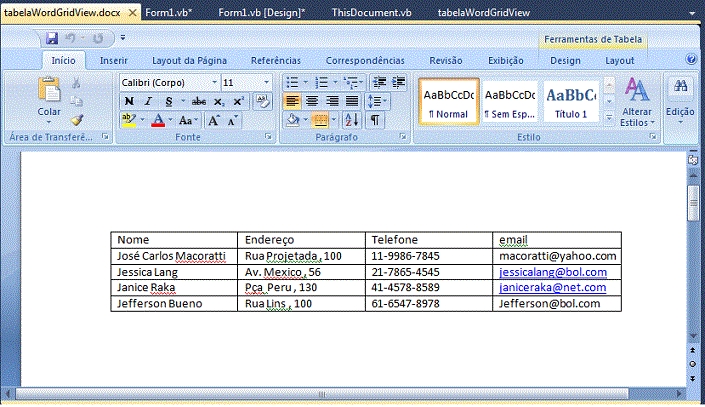
Task: Open the underline style dropdown arrow
Action: pos(183,102)
